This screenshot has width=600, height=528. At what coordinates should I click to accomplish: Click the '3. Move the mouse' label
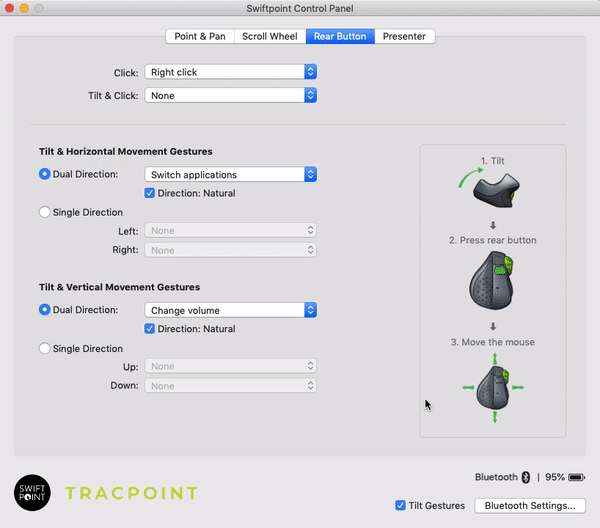[493, 342]
